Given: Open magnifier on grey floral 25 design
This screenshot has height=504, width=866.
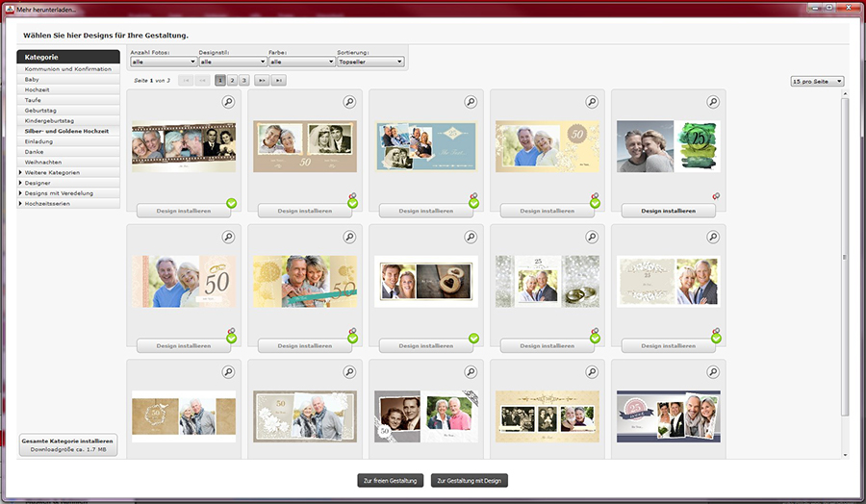Looking at the screenshot, I should tap(713, 238).
